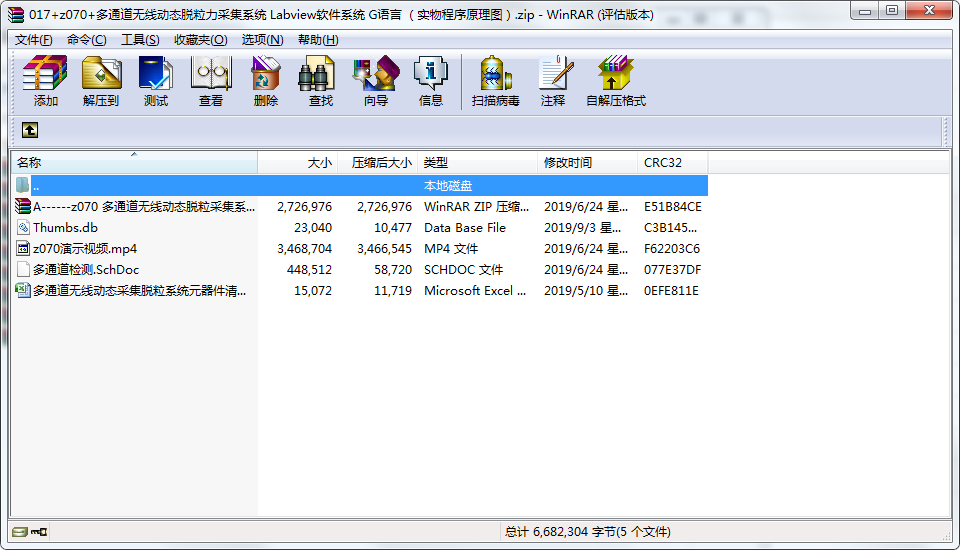
Task: Sort by Packed Size (压缩后大小) header
Action: pos(378,162)
